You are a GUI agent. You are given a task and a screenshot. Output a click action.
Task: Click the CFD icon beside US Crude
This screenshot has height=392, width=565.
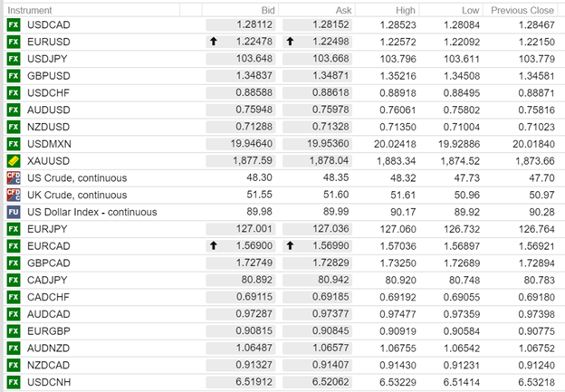[13, 177]
